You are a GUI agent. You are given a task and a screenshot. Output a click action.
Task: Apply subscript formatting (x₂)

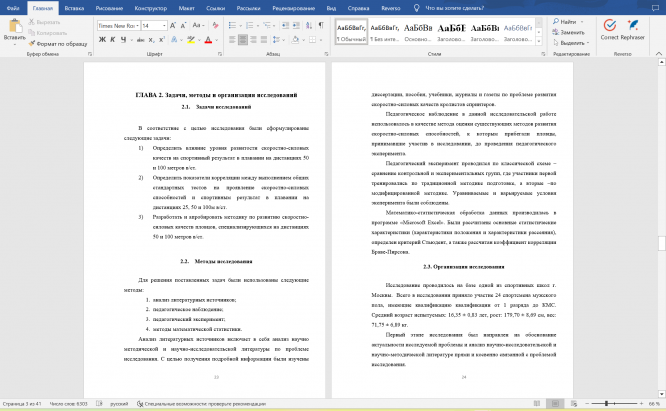(x=152, y=40)
